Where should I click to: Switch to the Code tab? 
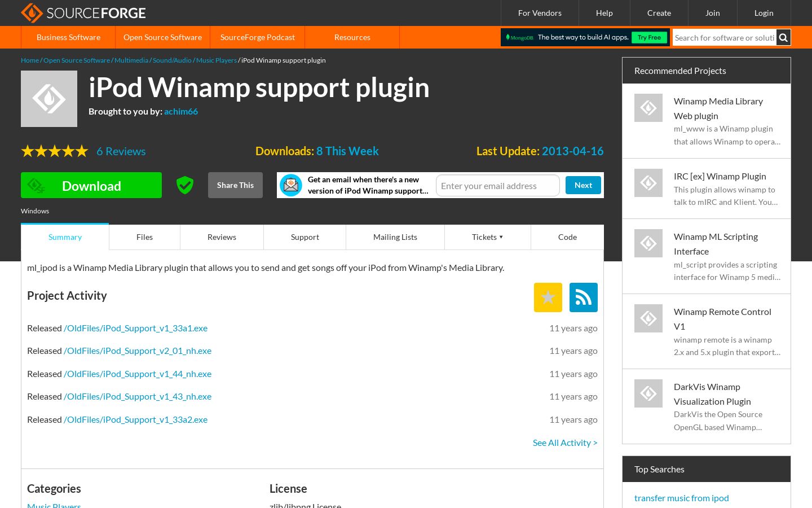(567, 237)
